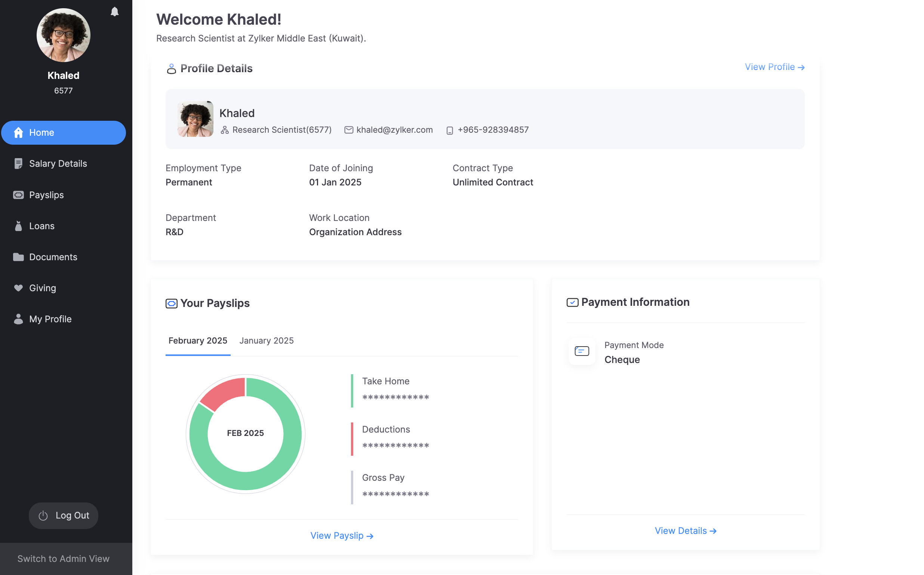Select the February 2025 payslip tab

point(198,341)
